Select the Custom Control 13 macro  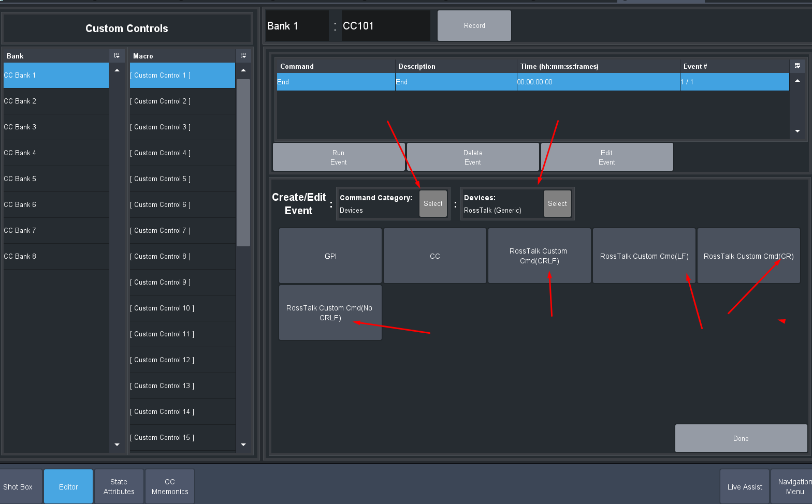(x=182, y=386)
